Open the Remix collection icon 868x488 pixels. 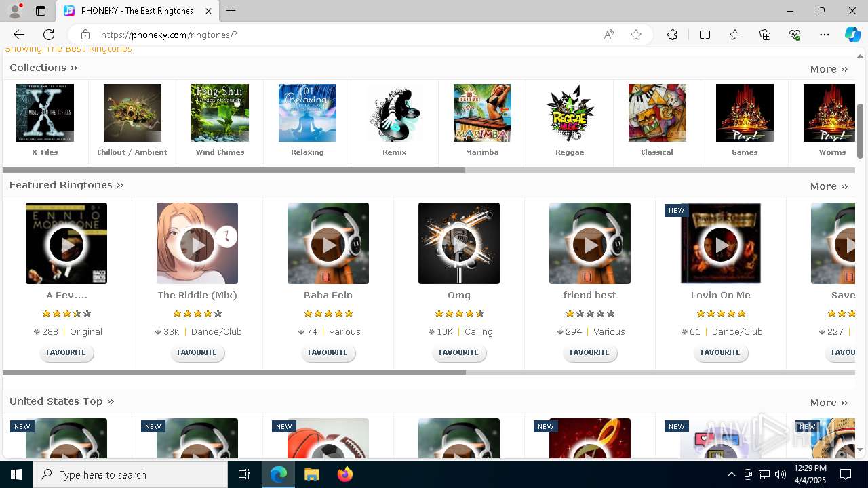point(395,113)
